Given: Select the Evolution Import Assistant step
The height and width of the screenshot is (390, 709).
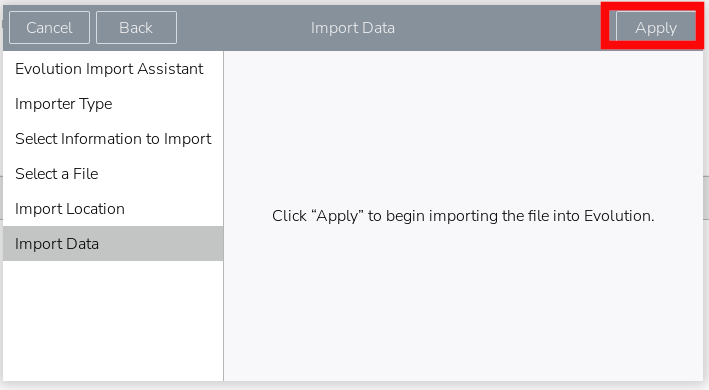Looking at the screenshot, I should [113, 69].
